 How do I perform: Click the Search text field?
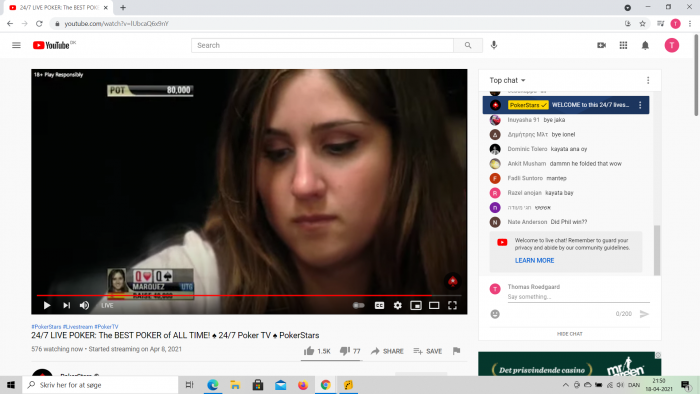pos(322,45)
